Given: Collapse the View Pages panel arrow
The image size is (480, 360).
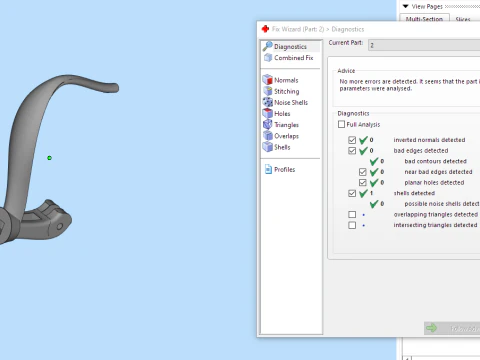Looking at the screenshot, I should coord(405,6).
